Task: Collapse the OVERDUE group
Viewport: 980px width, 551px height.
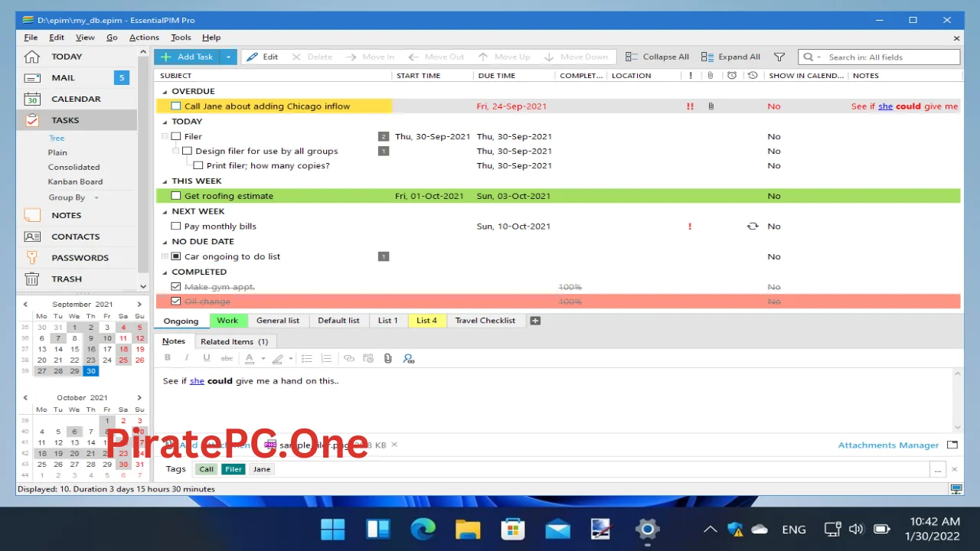Action: (165, 91)
